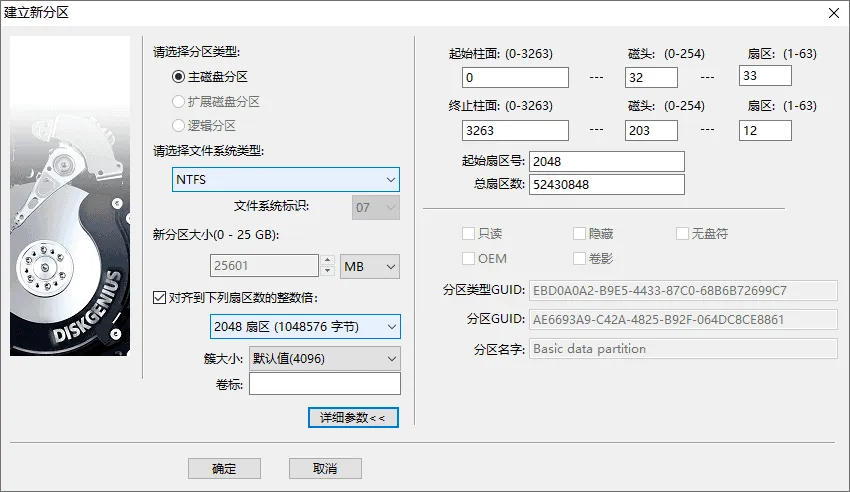
Task: Click the end 扇区 field with 12
Action: 765,131
